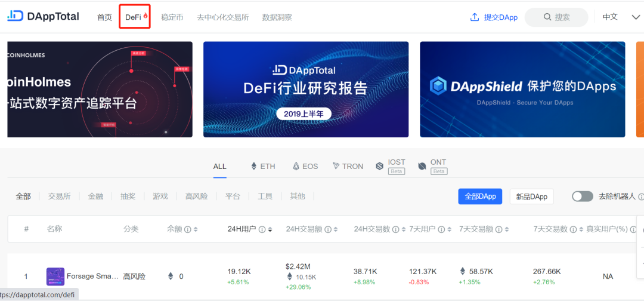The width and height of the screenshot is (644, 301).
Task: Click the IOST hexagon icon
Action: [379, 166]
